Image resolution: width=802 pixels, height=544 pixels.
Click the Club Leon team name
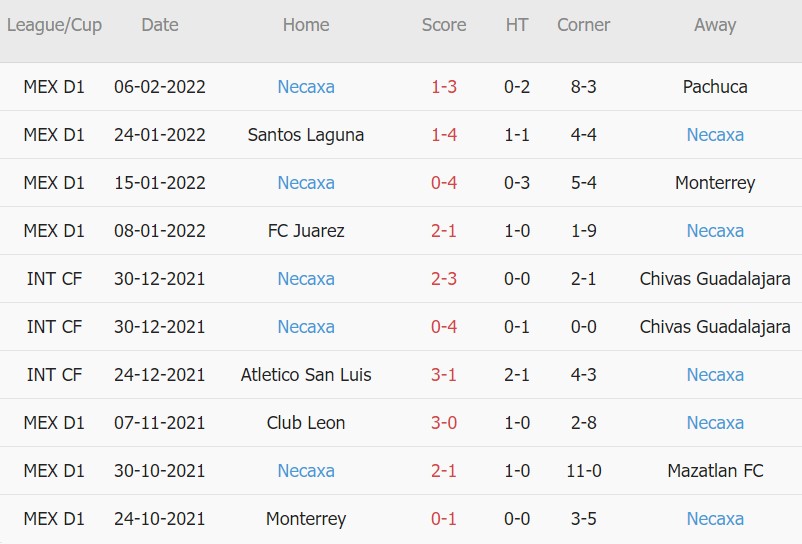point(306,423)
